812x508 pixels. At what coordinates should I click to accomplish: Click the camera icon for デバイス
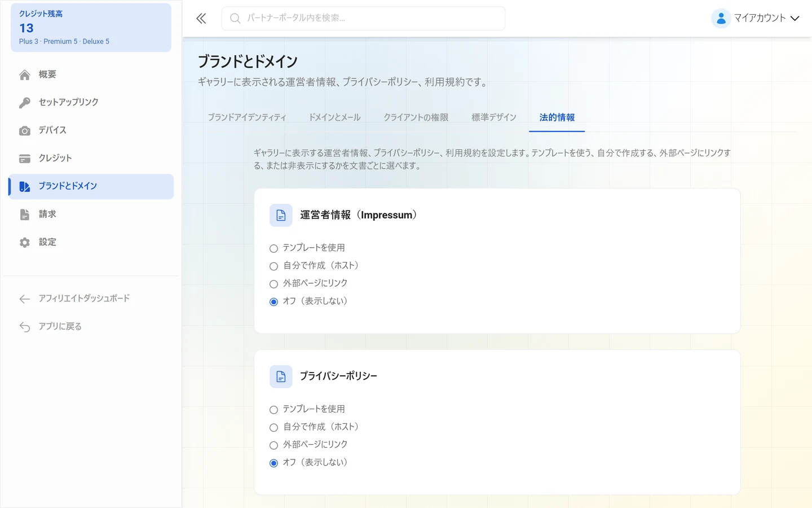[25, 131]
